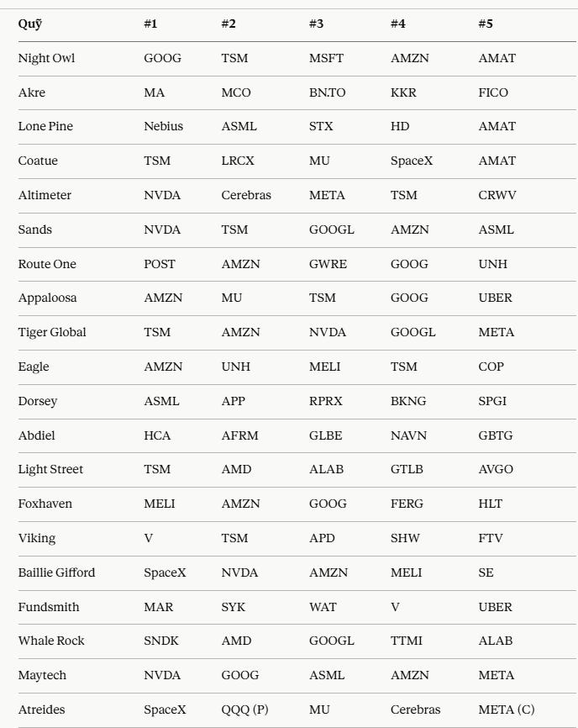The image size is (578, 728).
Task: Click AVGO in the Light Street row
Action: 496,469
